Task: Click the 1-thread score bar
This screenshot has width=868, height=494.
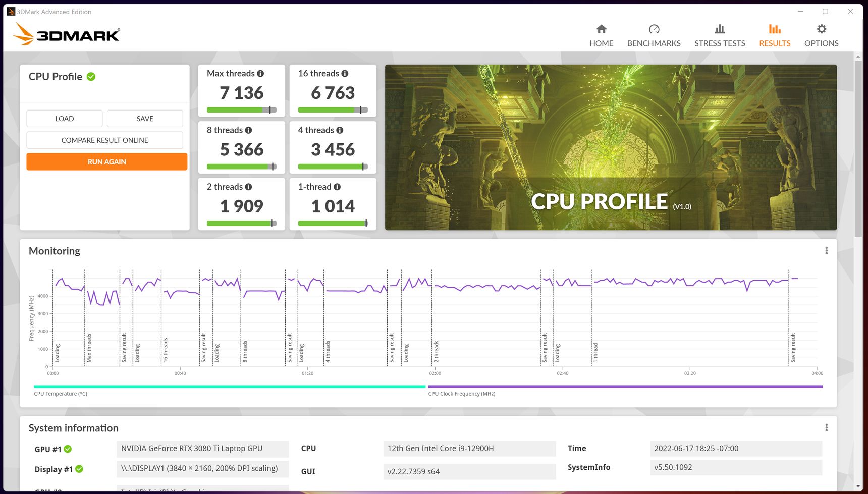Action: (333, 223)
